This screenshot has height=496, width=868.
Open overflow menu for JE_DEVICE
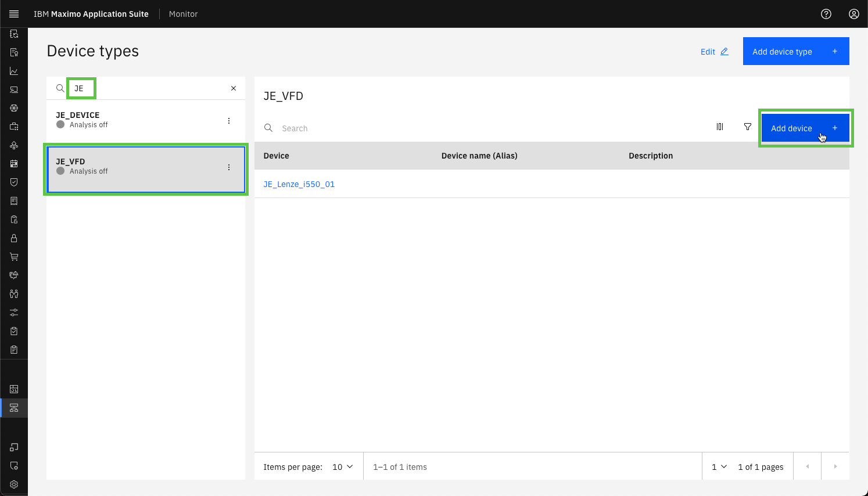click(x=229, y=121)
